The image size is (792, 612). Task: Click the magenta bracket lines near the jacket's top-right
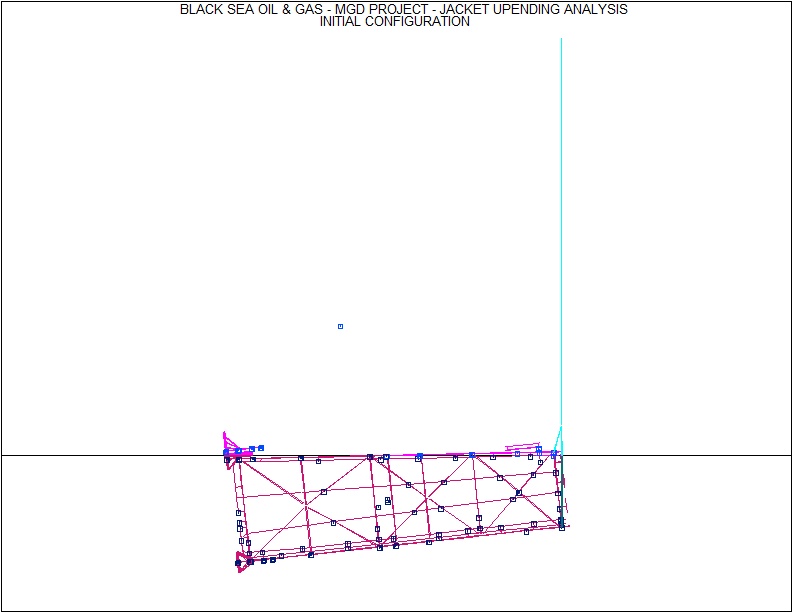tap(525, 447)
